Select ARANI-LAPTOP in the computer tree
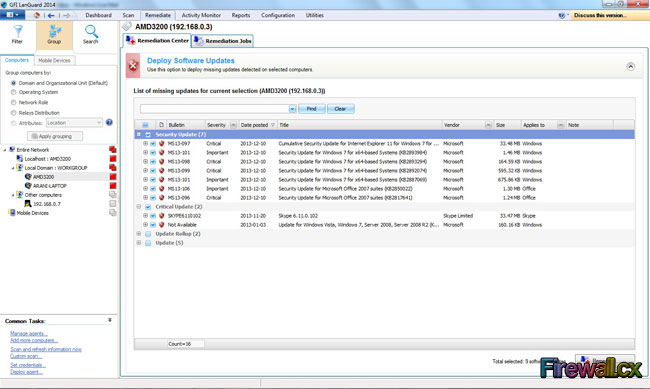The width and height of the screenshot is (650, 389). [x=50, y=186]
